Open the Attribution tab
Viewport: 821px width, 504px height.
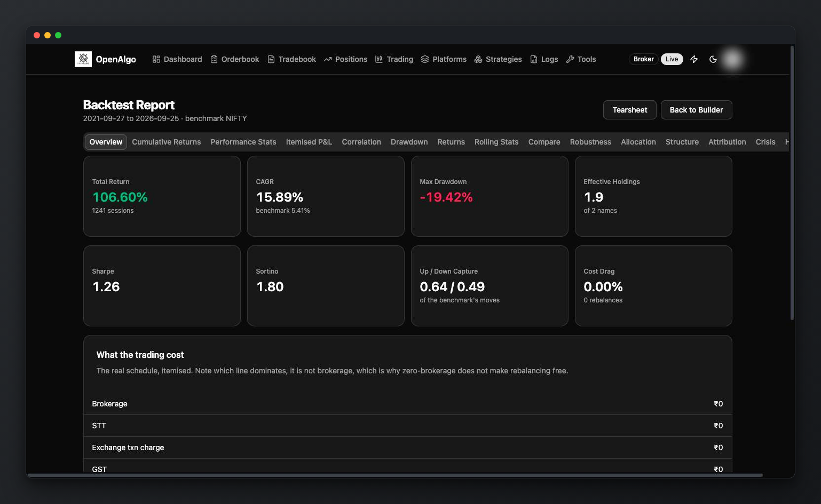727,142
